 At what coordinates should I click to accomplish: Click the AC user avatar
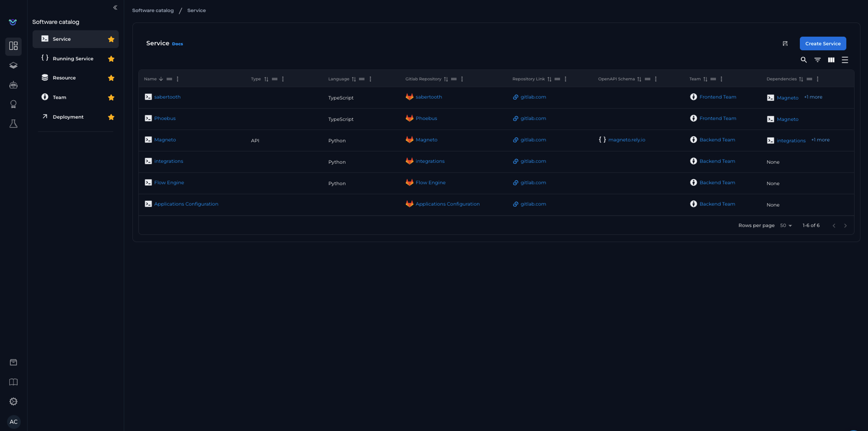click(x=13, y=421)
